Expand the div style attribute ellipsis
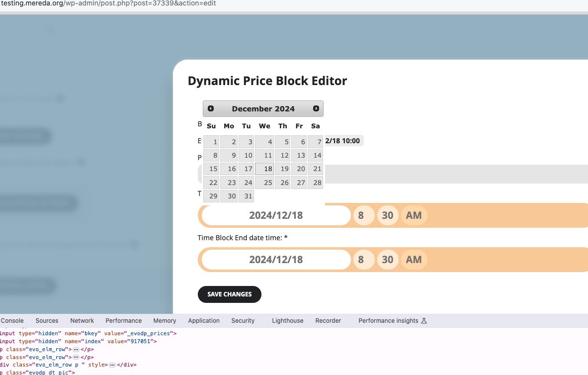This screenshot has width=588, height=375. 112,365
